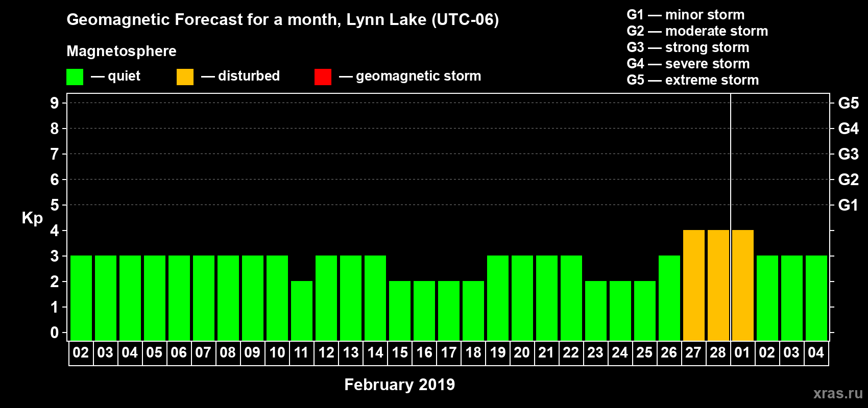Select the green bar above date 23
The width and height of the screenshot is (868, 408).
click(596, 311)
